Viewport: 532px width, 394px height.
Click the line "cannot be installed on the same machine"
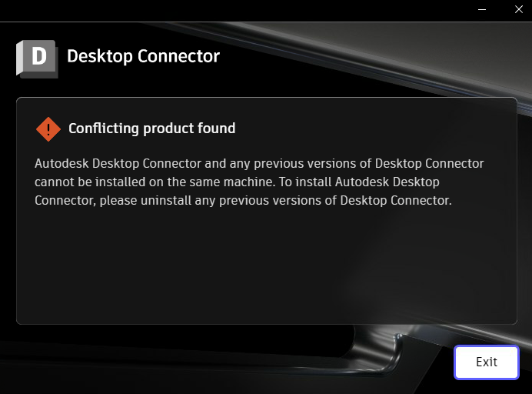(155, 182)
